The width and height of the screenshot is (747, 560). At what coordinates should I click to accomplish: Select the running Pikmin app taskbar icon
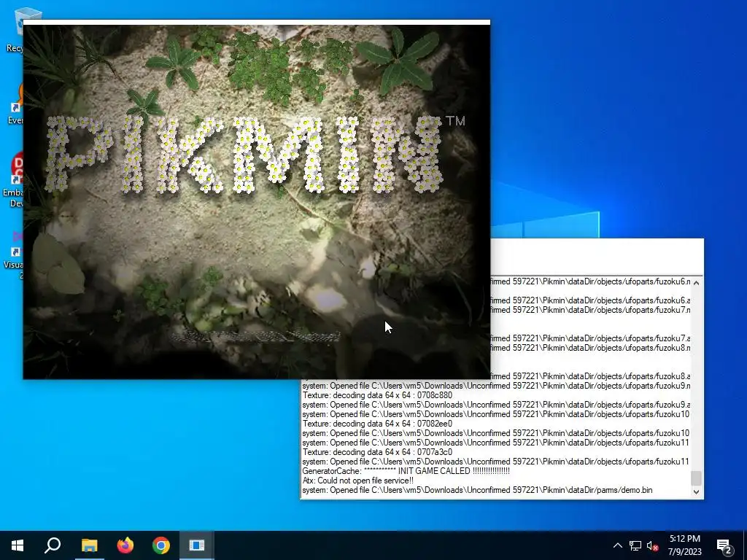(x=197, y=545)
